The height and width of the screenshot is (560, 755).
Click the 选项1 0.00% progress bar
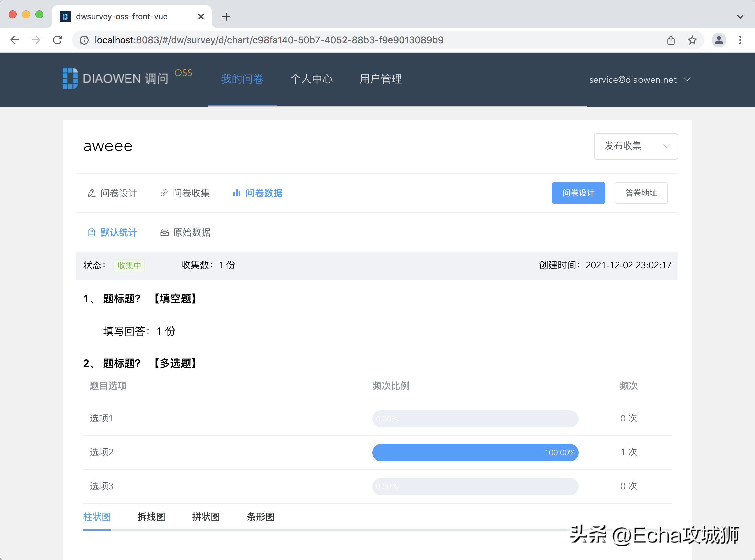tap(475, 419)
